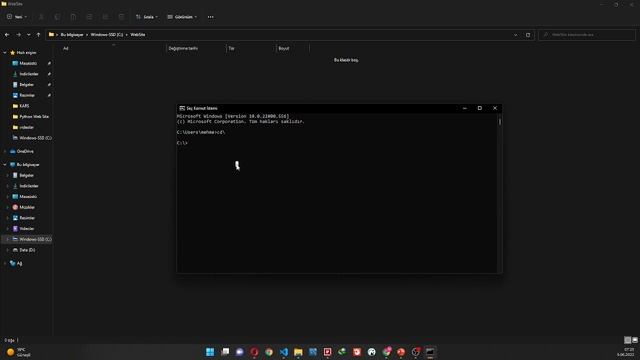The height and width of the screenshot is (360, 640).
Task: Click the Cut scissors icon in Explorer toolbar
Action: click(x=41, y=17)
